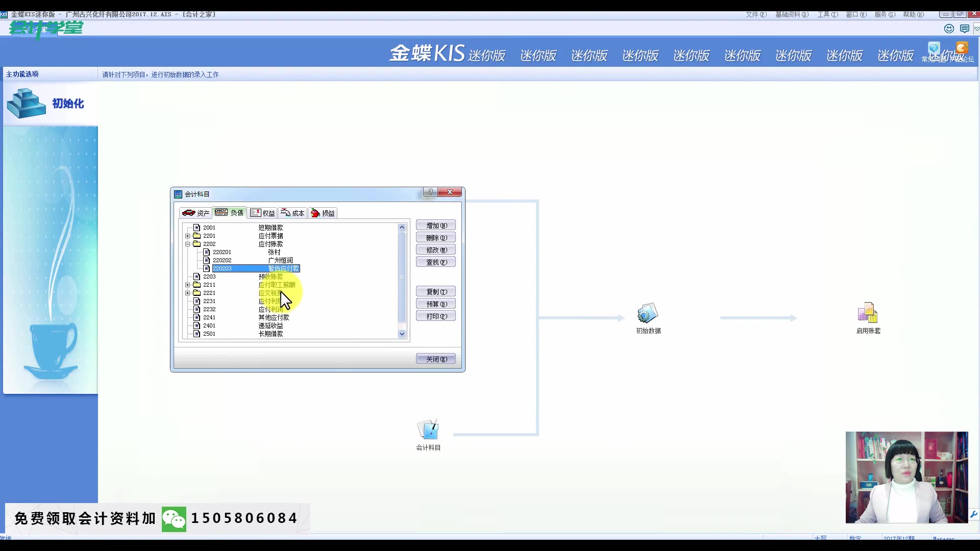Switch to the 负债 tab
980x551 pixels.
point(229,212)
